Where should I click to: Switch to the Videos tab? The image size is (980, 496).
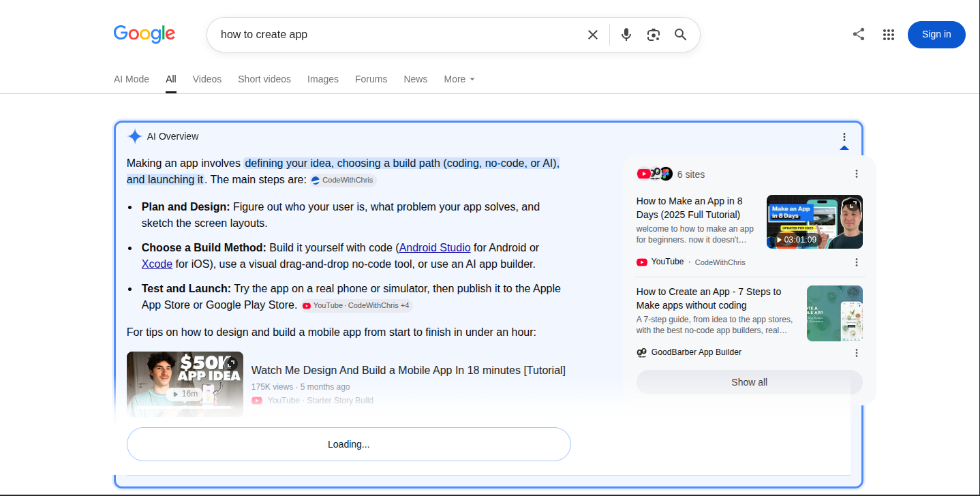[x=207, y=79]
